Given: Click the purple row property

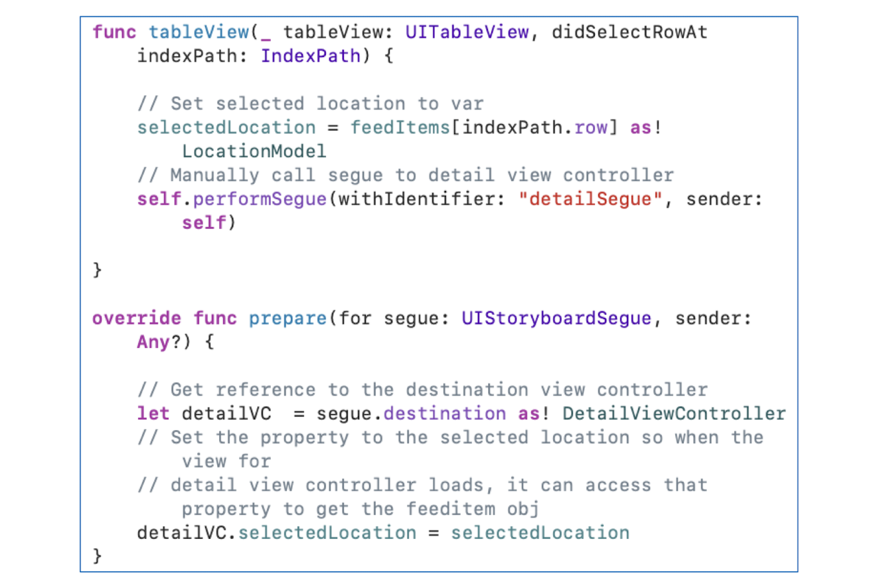Looking at the screenshot, I should (x=590, y=127).
